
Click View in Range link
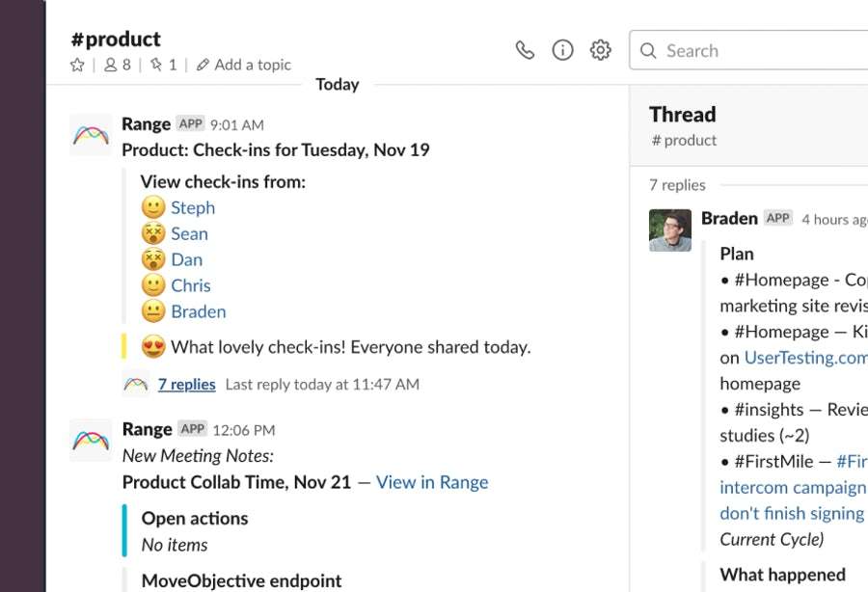[x=432, y=482]
